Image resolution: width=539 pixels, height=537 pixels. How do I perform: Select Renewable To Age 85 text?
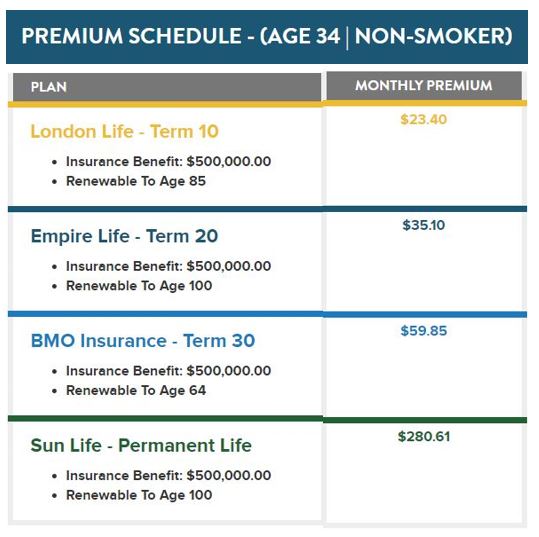pyautogui.click(x=136, y=181)
